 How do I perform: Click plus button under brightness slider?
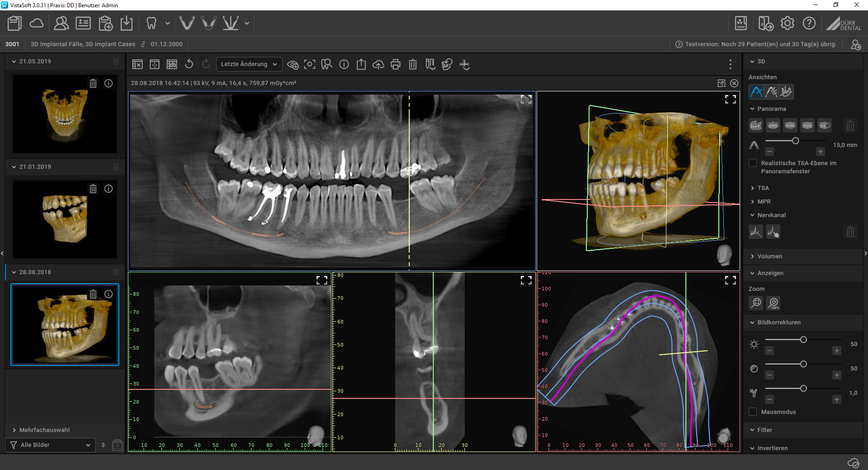pos(836,351)
